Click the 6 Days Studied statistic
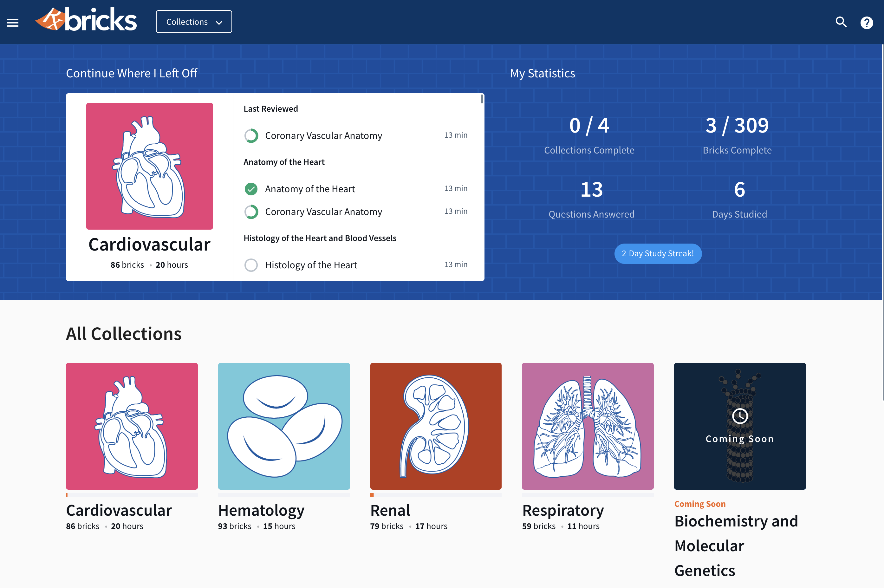Image resolution: width=884 pixels, height=588 pixels. point(739,199)
